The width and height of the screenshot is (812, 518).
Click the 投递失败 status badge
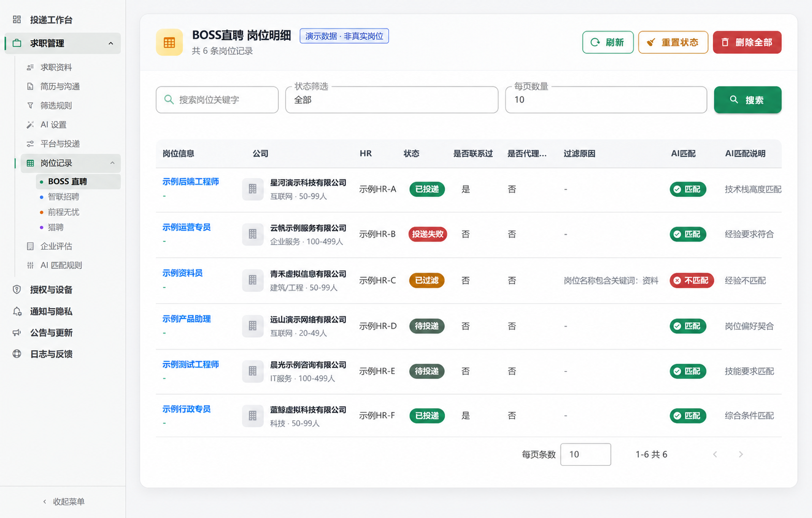pos(428,234)
